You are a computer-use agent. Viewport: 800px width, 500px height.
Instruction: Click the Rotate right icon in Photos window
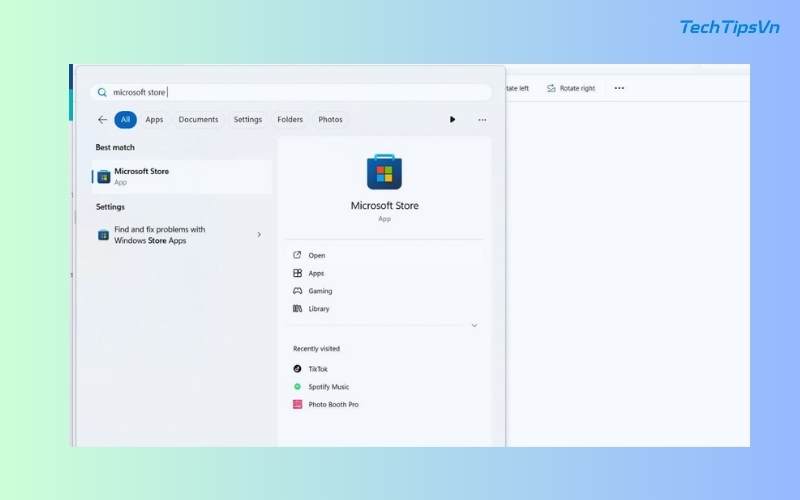tap(551, 88)
